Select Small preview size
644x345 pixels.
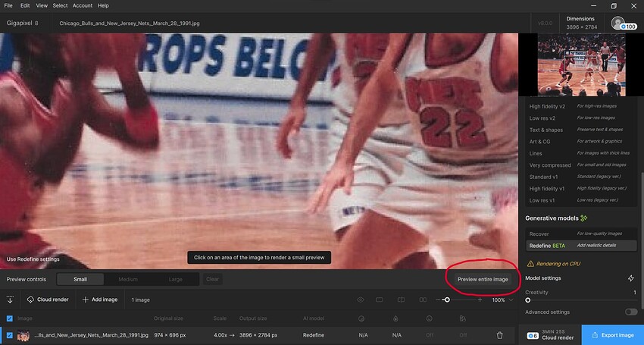pyautogui.click(x=80, y=279)
